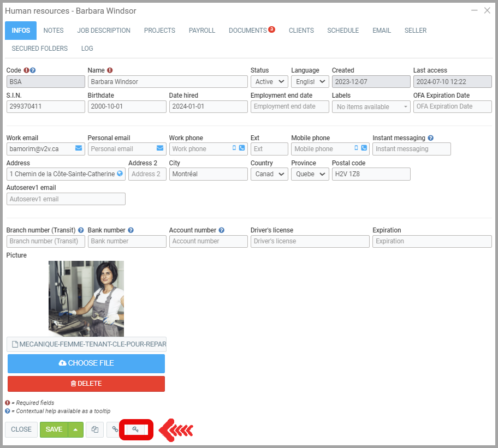Click the duplicate record icon beside Save
The width and height of the screenshot is (498, 448).
pyautogui.click(x=95, y=429)
